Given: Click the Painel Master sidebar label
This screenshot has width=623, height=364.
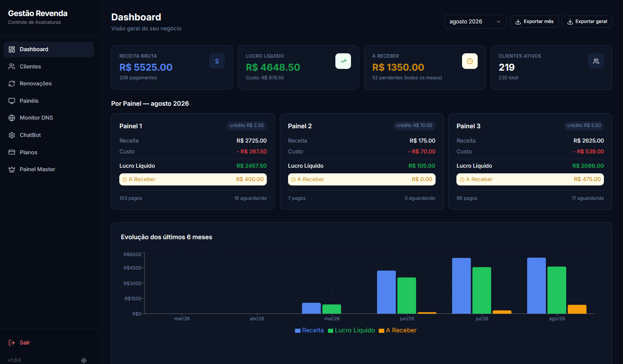Looking at the screenshot, I should tap(37, 169).
